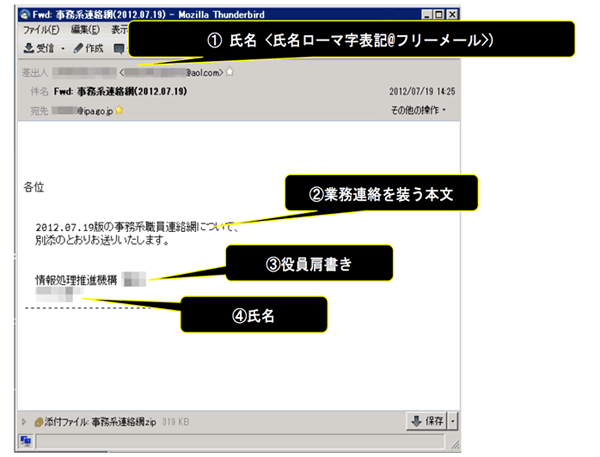This screenshot has height=457, width=600.
Task: Toggle the star beside the aol.com sender
Action: coord(230,72)
